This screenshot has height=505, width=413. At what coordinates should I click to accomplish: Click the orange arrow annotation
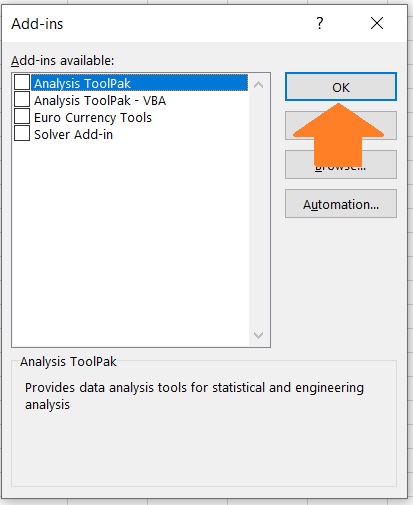click(x=338, y=134)
